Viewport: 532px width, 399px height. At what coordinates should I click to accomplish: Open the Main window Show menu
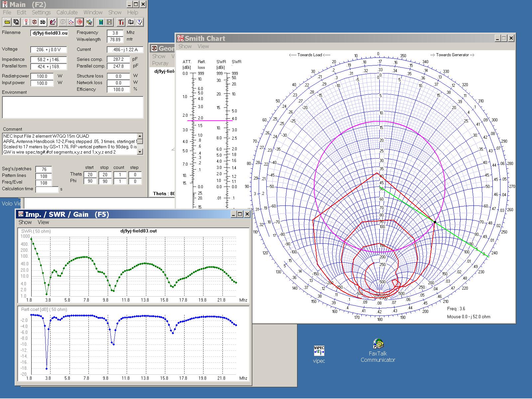point(115,12)
